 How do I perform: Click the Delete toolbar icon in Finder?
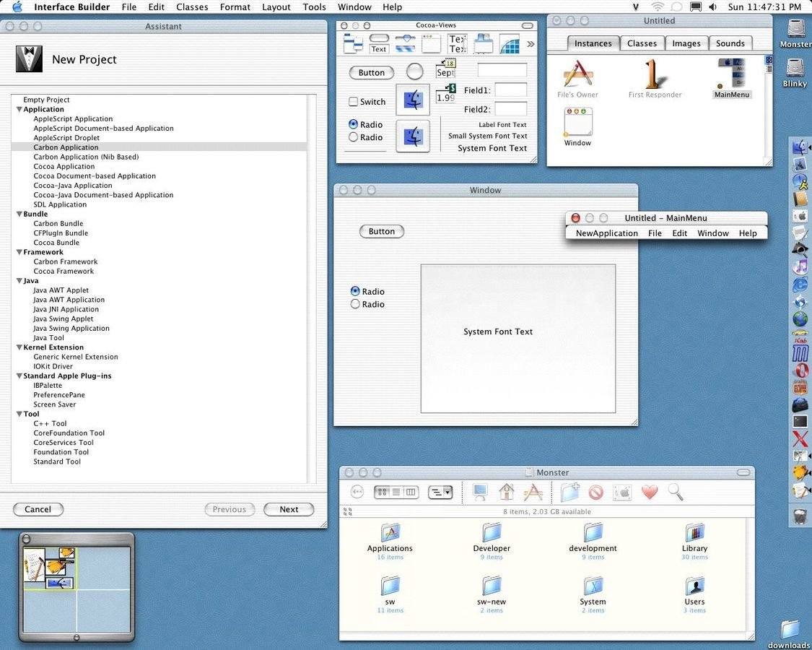[x=596, y=492]
